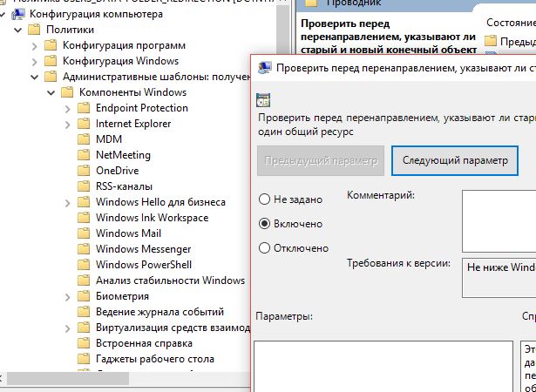Image resolution: width=536 pixels, height=392 pixels.
Task: Click the NetMeeting folder icon
Action: point(84,155)
